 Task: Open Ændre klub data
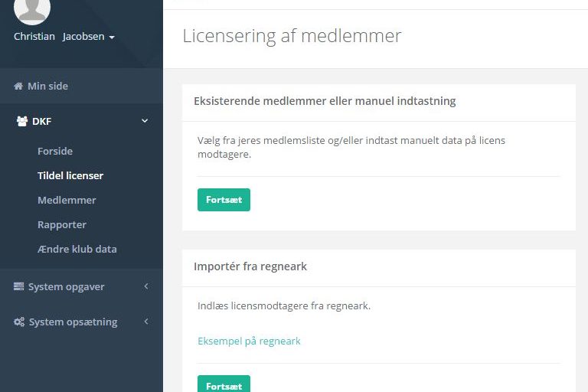click(x=77, y=249)
